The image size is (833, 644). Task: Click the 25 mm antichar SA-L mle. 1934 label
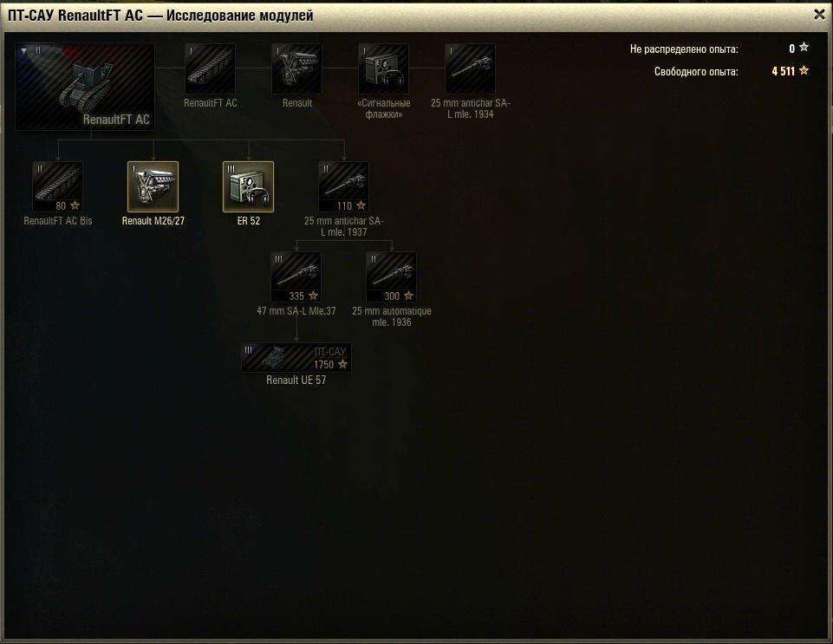[470, 108]
